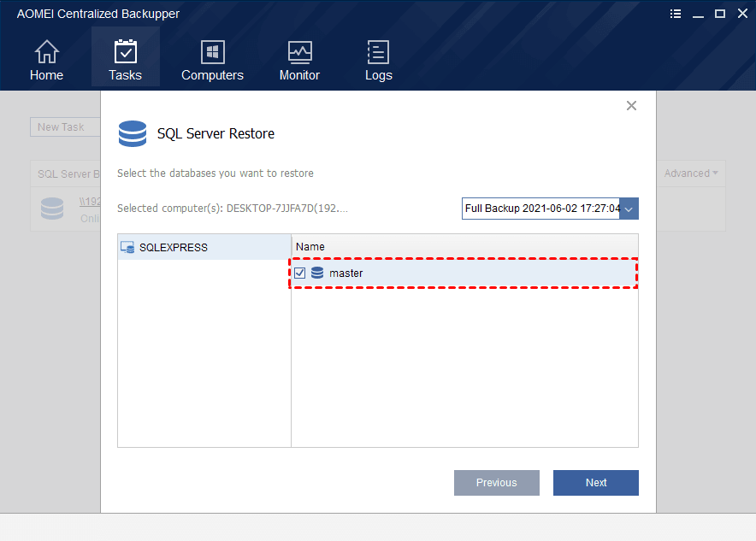
Task: Open the Home tab
Action: pyautogui.click(x=46, y=60)
